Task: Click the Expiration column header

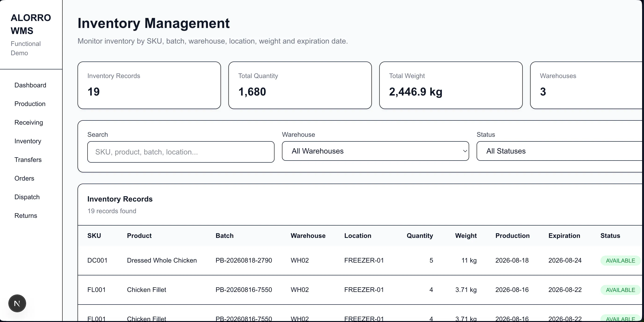Action: click(564, 236)
